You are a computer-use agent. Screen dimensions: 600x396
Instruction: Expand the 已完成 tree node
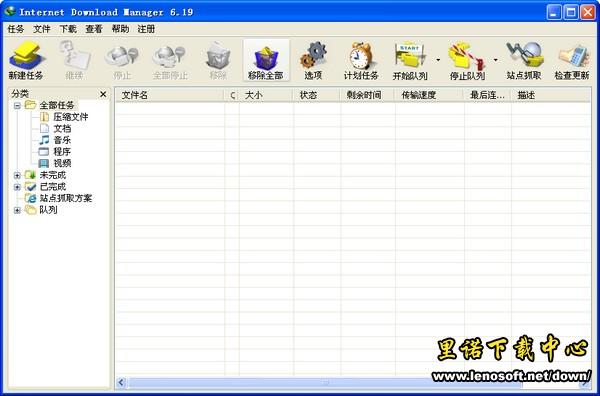tap(17, 187)
